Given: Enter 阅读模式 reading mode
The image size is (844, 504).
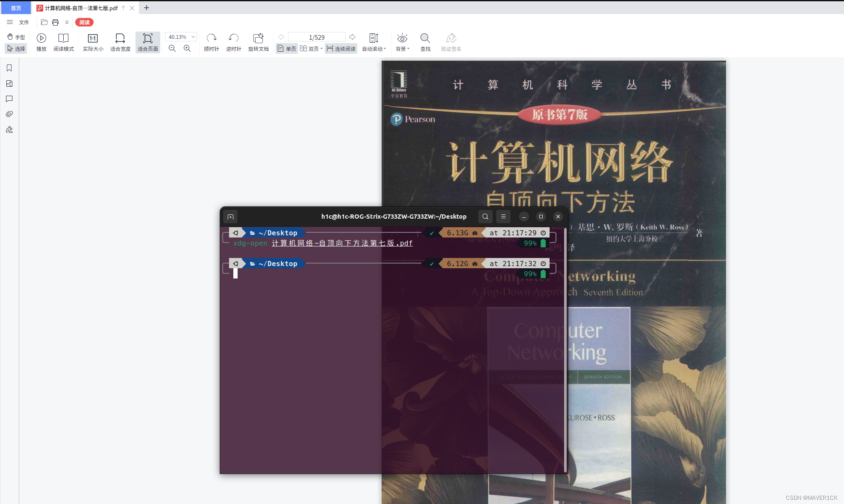Looking at the screenshot, I should [64, 43].
